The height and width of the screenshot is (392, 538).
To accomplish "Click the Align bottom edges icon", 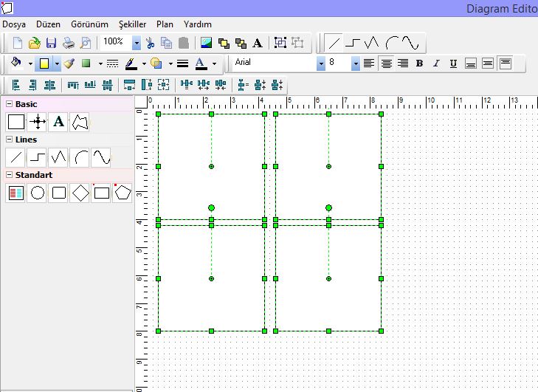I will [90, 85].
